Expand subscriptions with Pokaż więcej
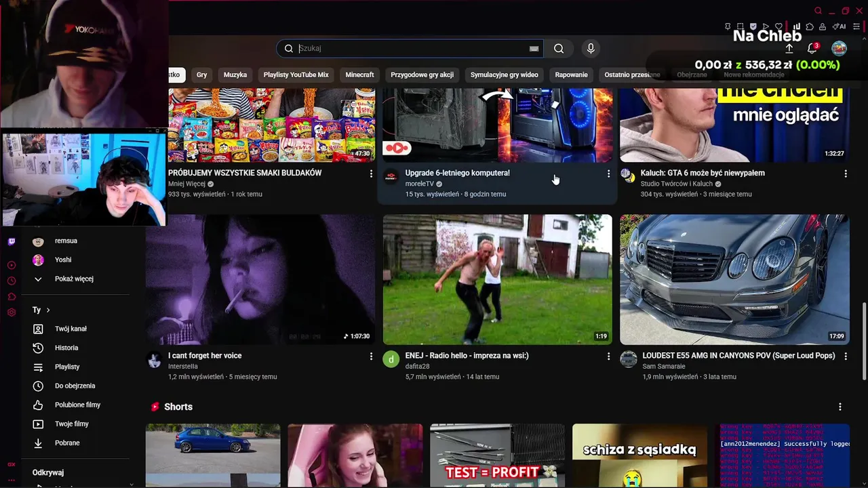 tap(74, 279)
